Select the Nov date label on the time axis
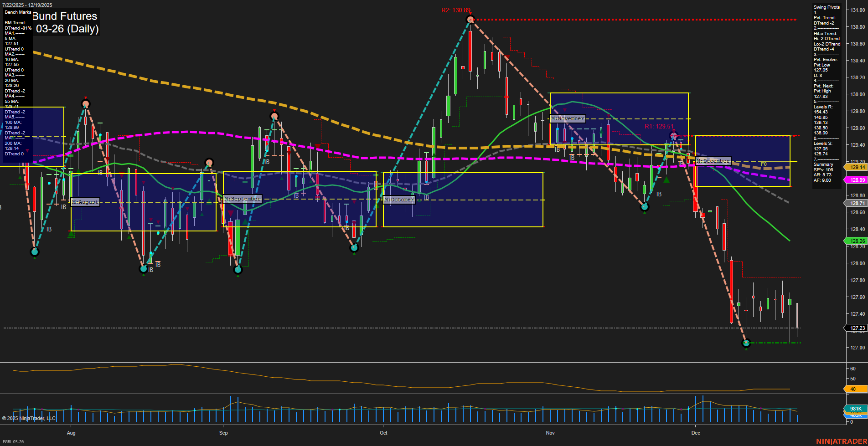Image resolution: width=868 pixels, height=446 pixels. pos(550,433)
